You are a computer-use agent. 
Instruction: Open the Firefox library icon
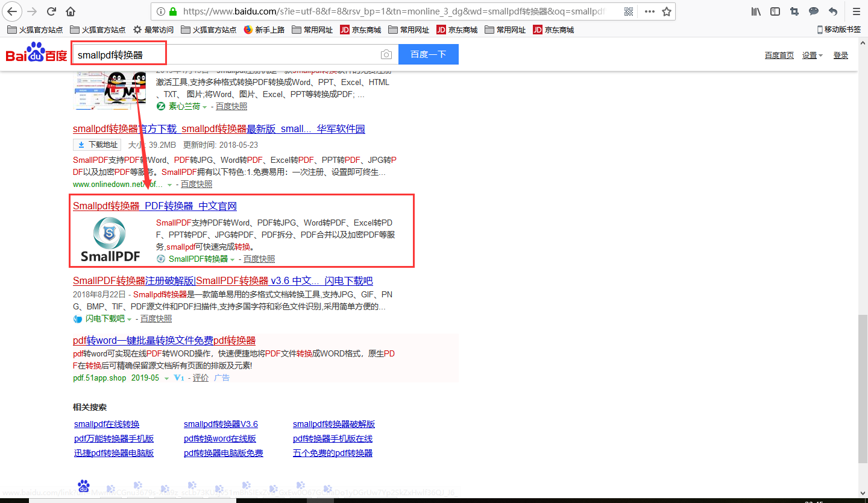[756, 11]
